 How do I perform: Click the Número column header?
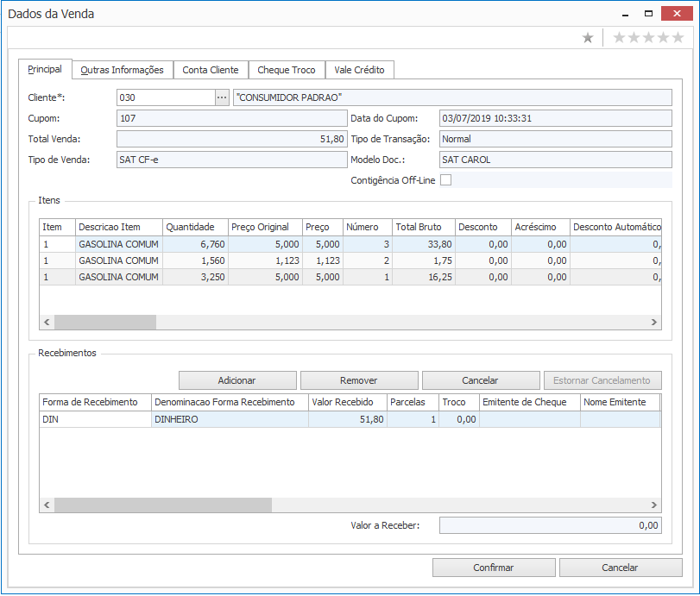pos(368,227)
